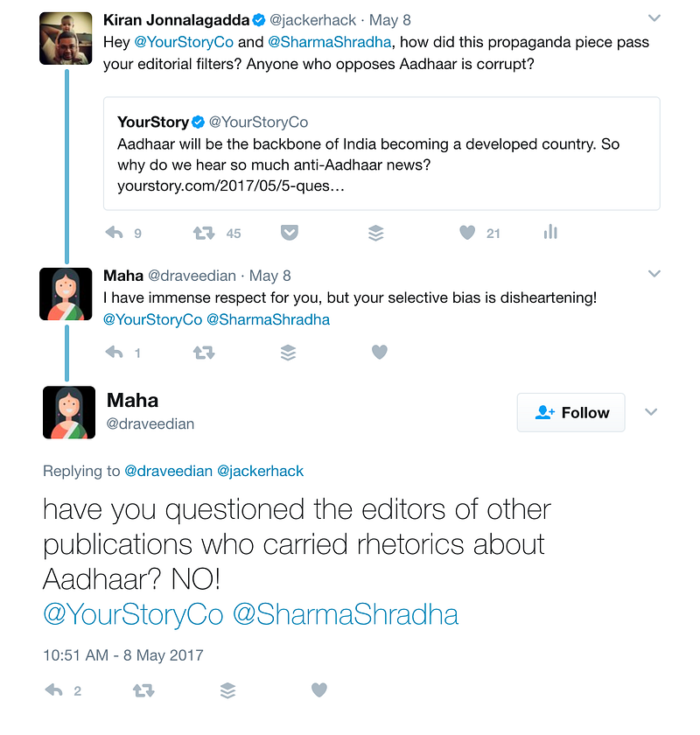Retweet Kiran's tweet with 45 retweets

pyautogui.click(x=204, y=233)
